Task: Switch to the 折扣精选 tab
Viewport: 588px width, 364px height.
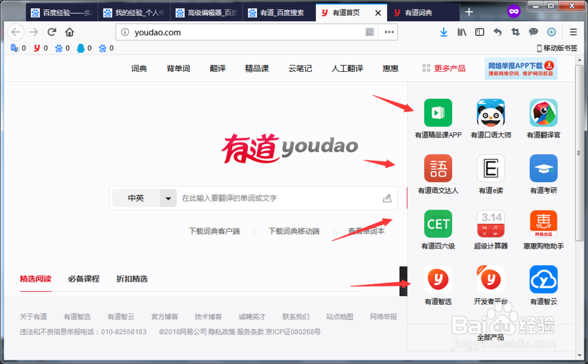Action: point(132,279)
